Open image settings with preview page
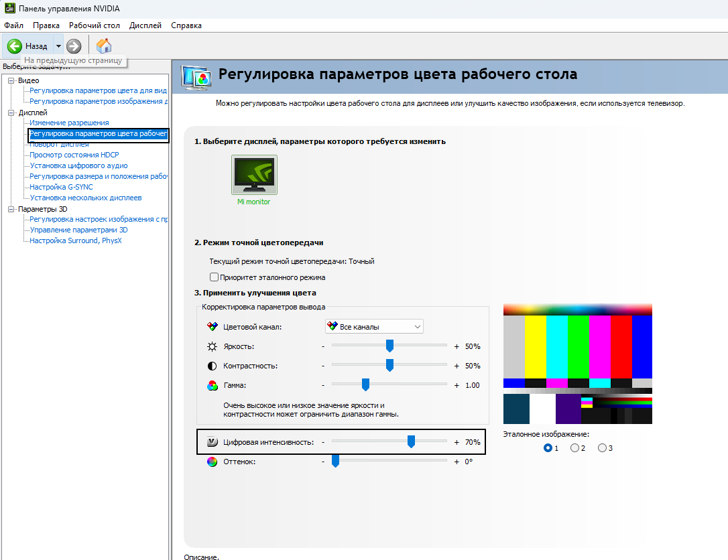 [99, 219]
